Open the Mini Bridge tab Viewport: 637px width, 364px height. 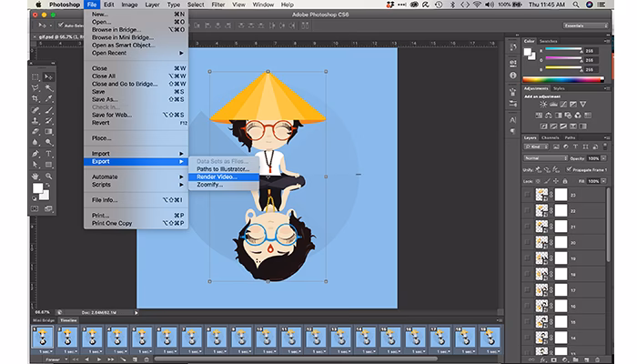tap(43, 321)
